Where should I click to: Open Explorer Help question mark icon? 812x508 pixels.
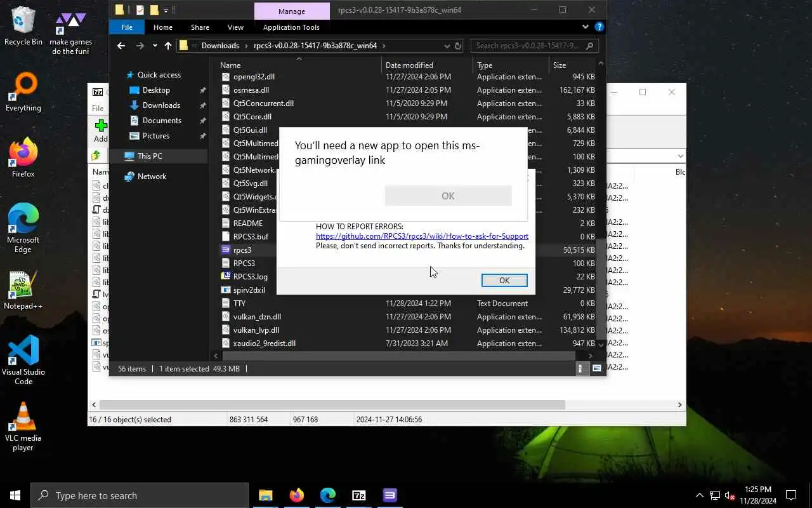click(x=599, y=27)
